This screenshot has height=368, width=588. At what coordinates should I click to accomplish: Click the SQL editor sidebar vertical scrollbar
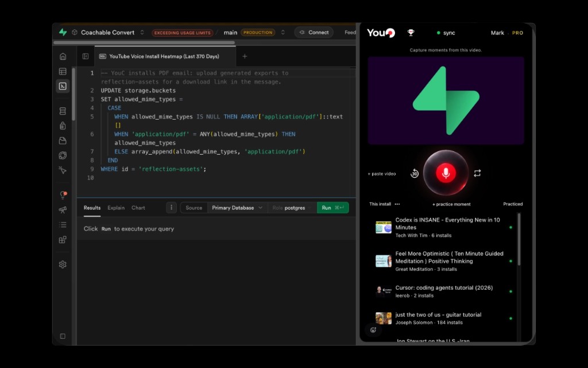click(x=73, y=94)
